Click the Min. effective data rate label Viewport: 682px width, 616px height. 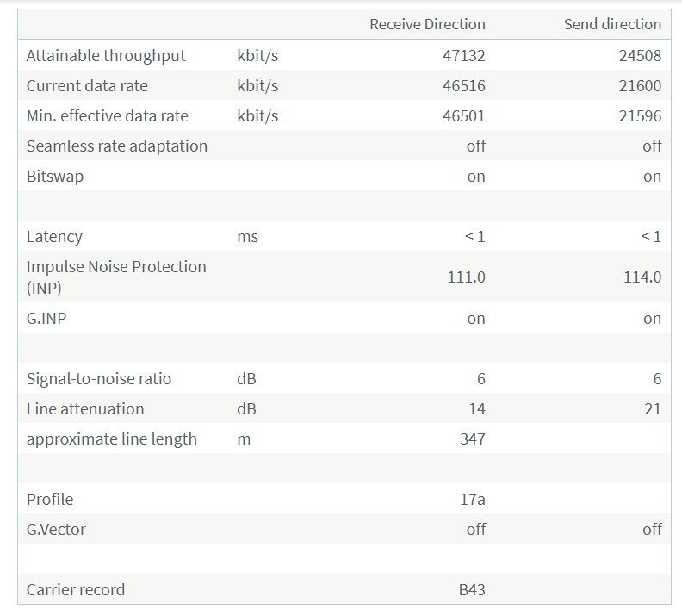[108, 116]
